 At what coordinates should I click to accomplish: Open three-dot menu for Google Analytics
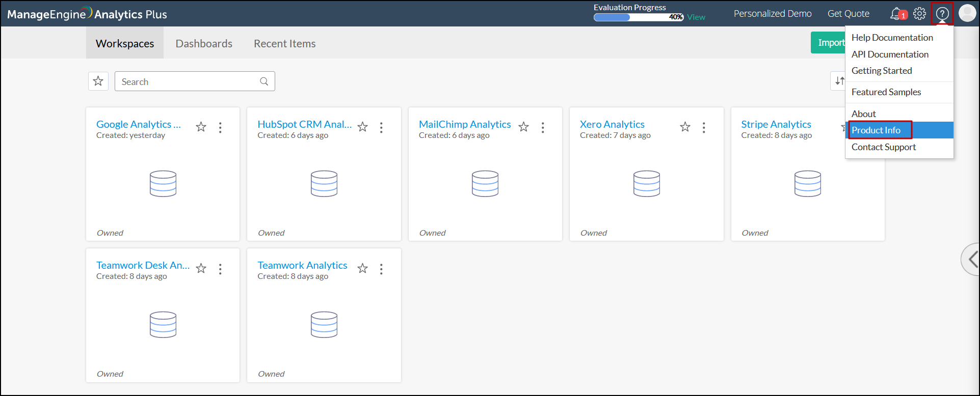click(220, 127)
